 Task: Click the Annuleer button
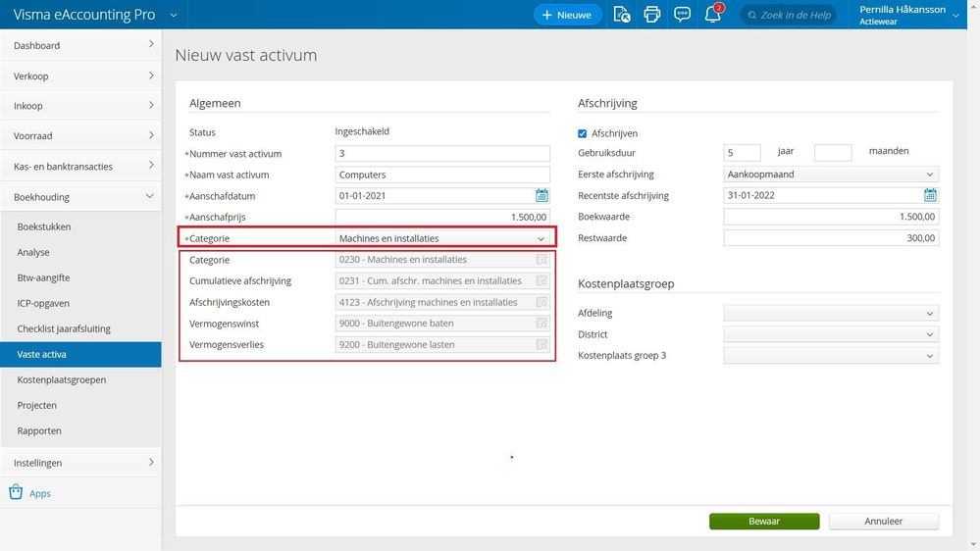883,521
